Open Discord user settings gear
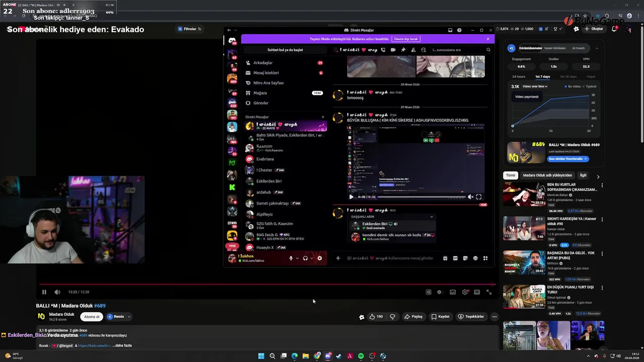Screen dimensions: 644x362 pyautogui.click(x=319, y=258)
